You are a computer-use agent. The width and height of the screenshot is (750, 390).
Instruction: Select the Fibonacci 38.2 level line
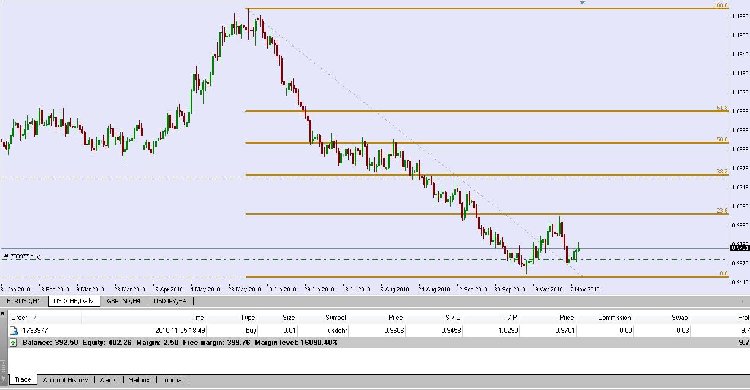[487, 175]
